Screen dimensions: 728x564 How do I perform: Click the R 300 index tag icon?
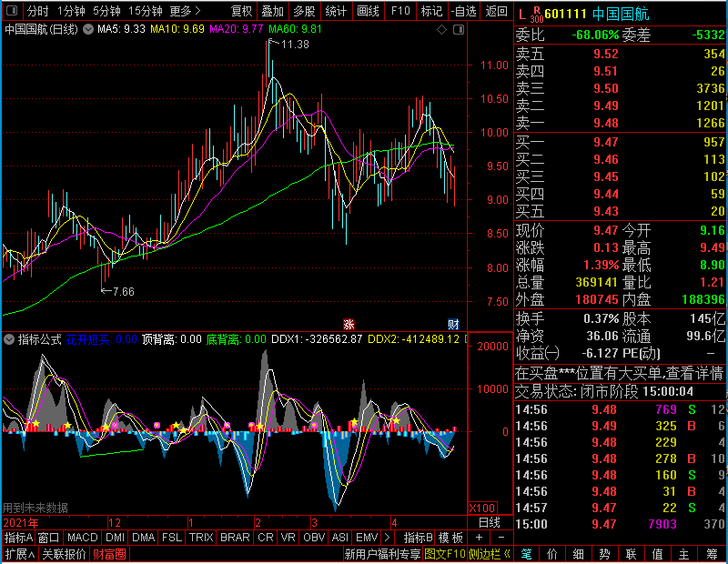tap(537, 15)
